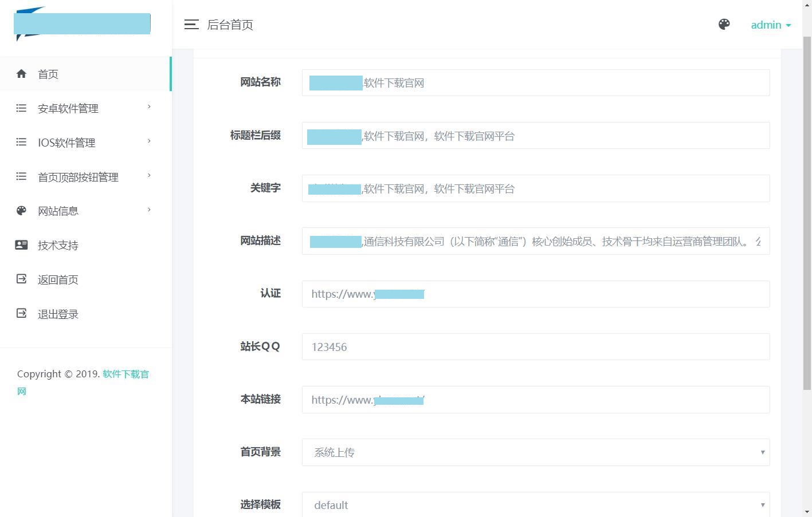
Task: Expand the 安卓软件管理 submenu chevron
Action: 149,108
